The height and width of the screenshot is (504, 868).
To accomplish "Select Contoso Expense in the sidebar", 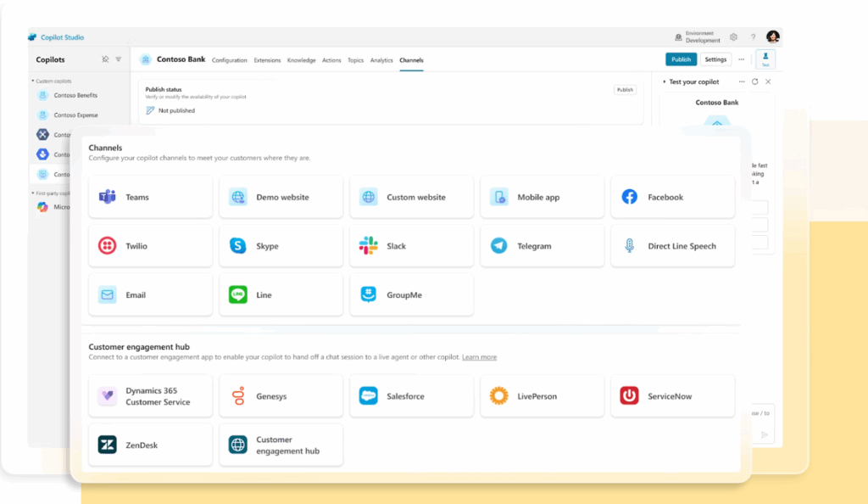I will 75,115.
